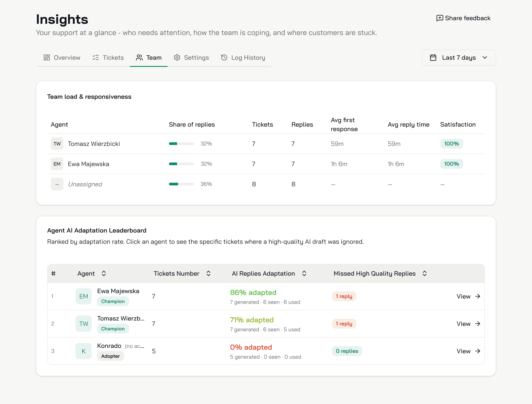View Konrado's leaderboard details
This screenshot has width=532, height=404.
pyautogui.click(x=468, y=351)
